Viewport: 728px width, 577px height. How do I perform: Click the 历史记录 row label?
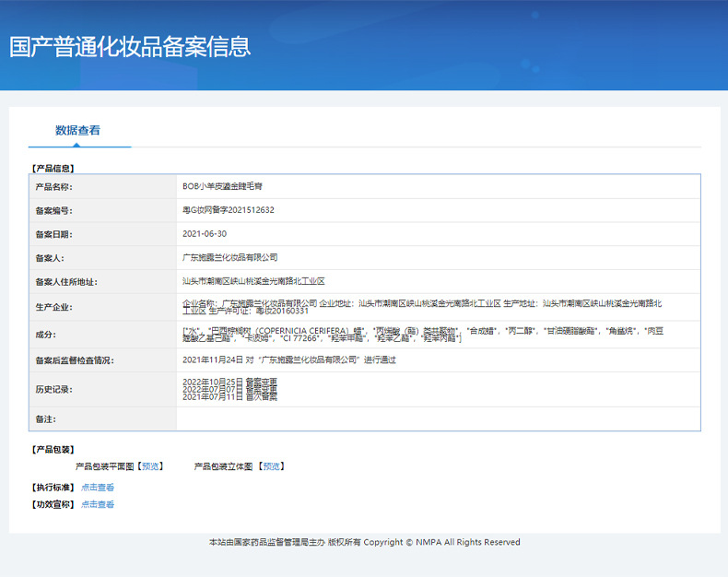[53, 389]
